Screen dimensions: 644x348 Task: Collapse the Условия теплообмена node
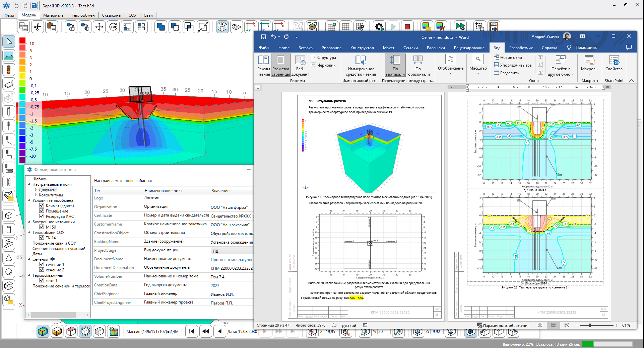(29, 200)
